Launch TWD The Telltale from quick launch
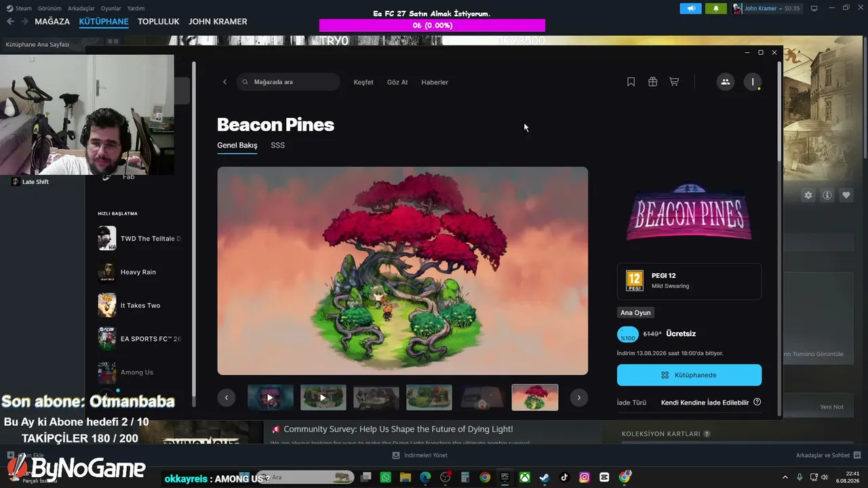 [140, 239]
